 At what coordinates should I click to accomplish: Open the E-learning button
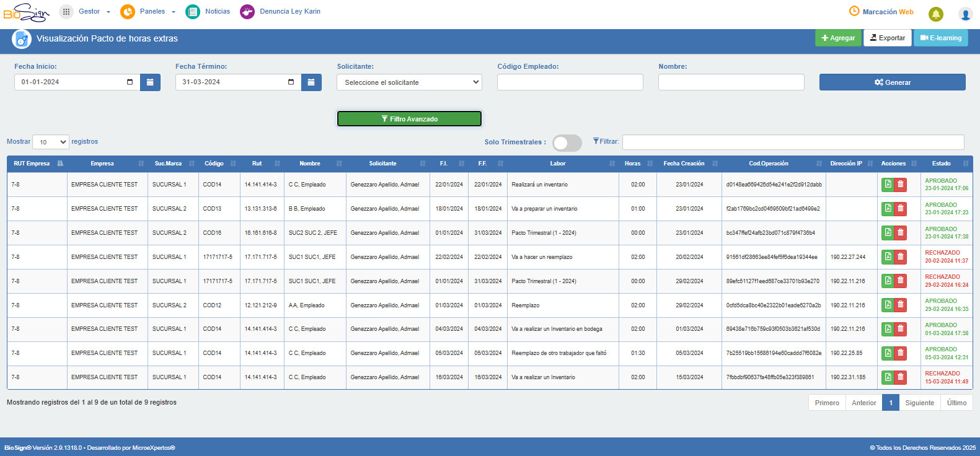pos(940,38)
